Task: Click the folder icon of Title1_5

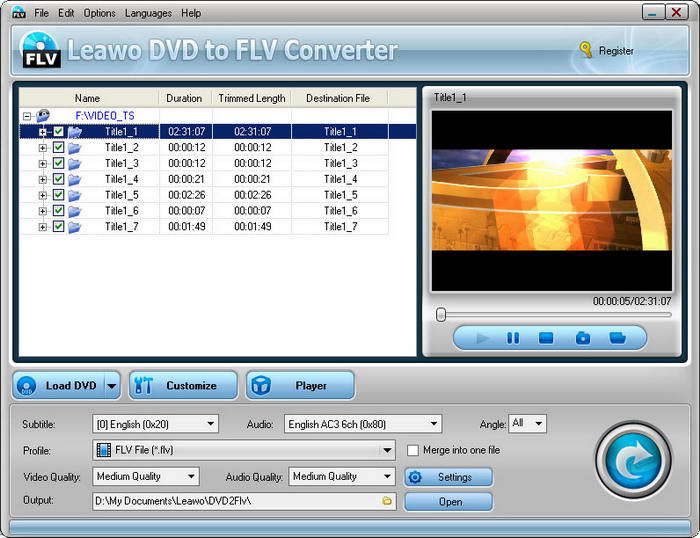Action: point(75,195)
